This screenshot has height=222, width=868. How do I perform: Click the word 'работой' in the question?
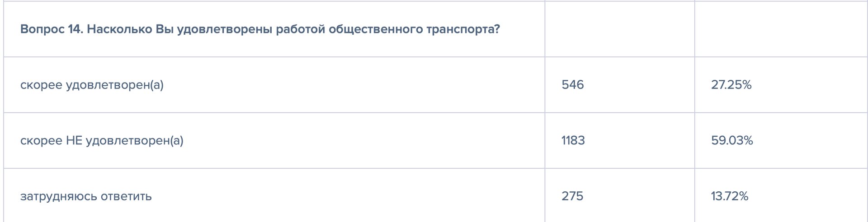300,30
